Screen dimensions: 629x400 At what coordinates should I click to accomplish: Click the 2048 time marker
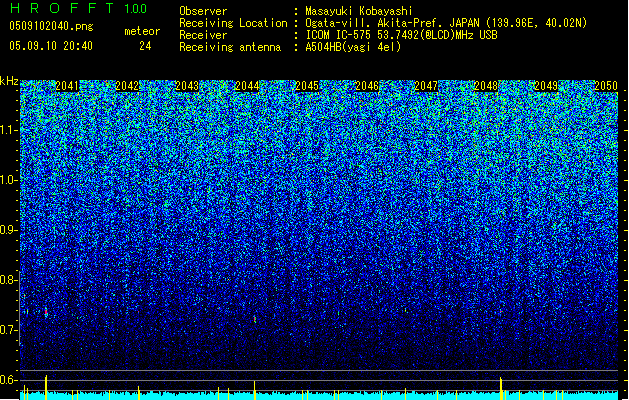click(486, 86)
